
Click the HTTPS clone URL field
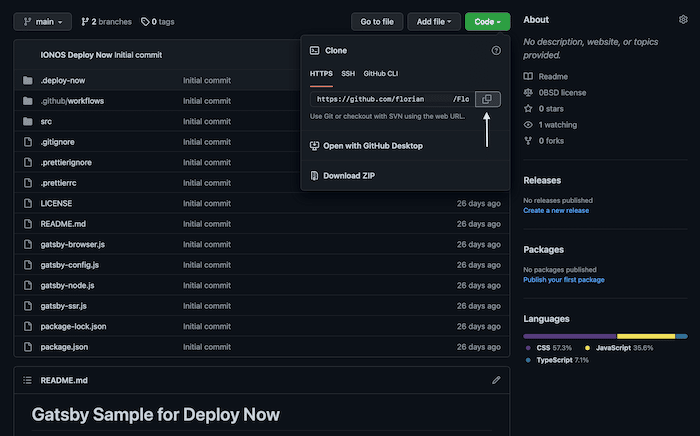click(392, 99)
